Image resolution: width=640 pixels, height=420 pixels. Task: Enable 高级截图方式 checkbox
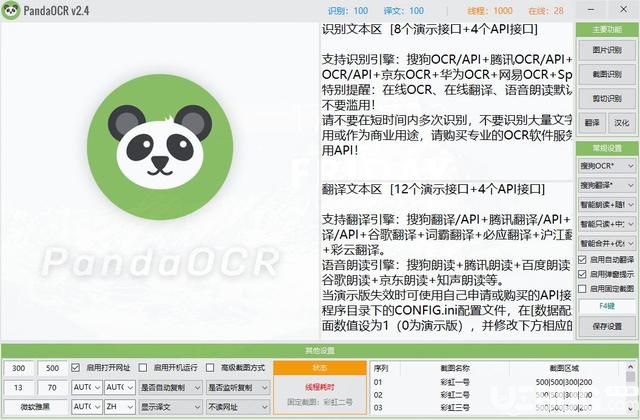[x=210, y=368]
